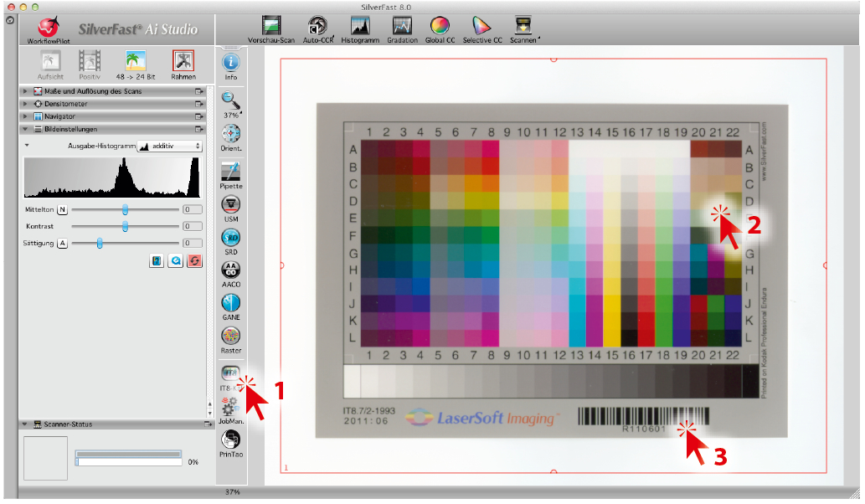Open the Bildeinstellungen help book button
865x504 pixels.
click(157, 261)
